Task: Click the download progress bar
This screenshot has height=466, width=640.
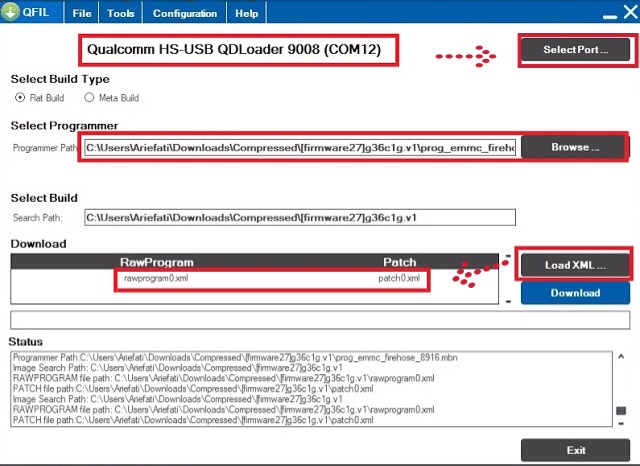Action: coord(320,320)
